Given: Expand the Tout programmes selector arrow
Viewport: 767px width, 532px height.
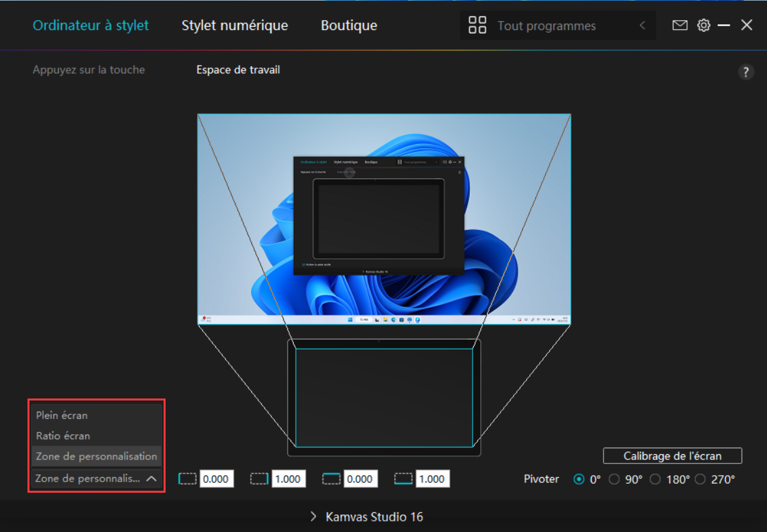Looking at the screenshot, I should [x=642, y=26].
